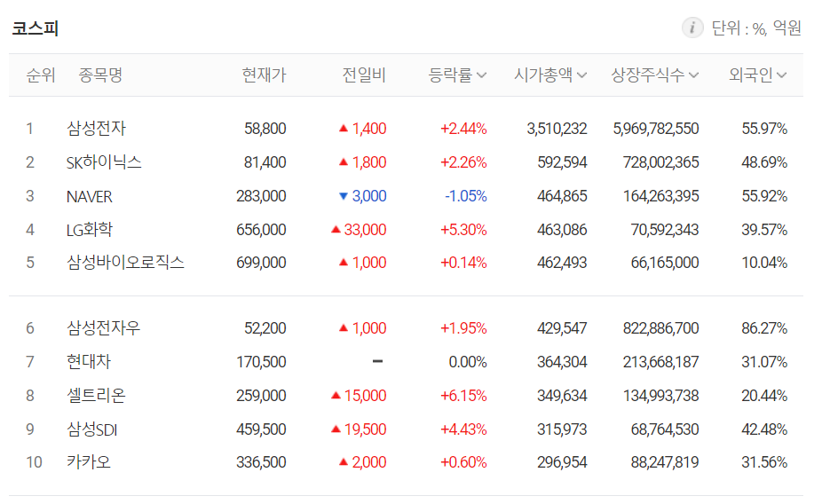Click the 종목명 column header
The height and width of the screenshot is (504, 822).
[x=100, y=75]
